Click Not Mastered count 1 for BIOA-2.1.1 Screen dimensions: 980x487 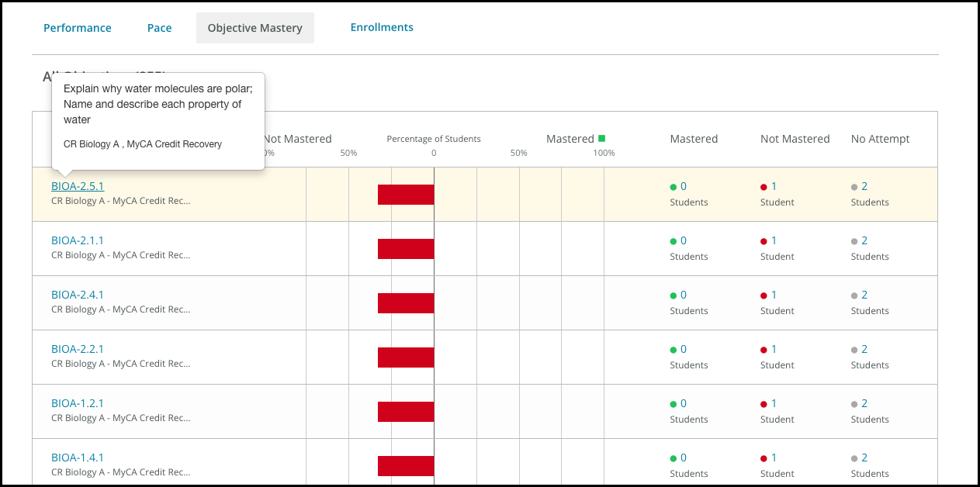[774, 240]
